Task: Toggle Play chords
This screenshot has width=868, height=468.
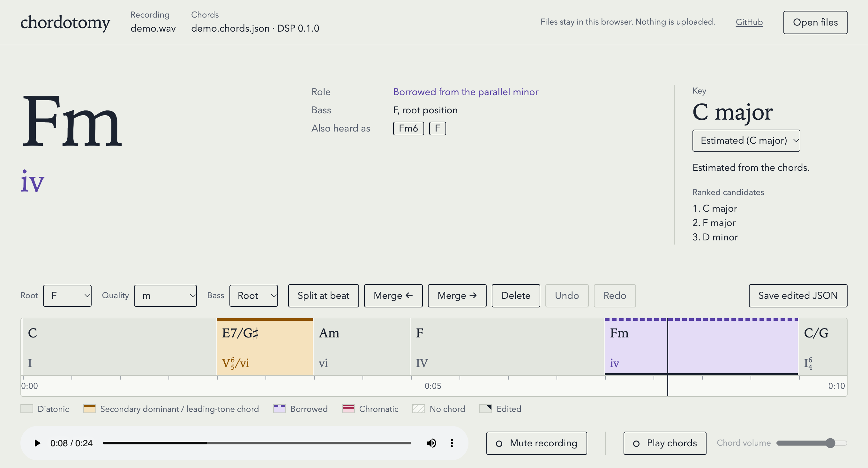Action: click(664, 443)
